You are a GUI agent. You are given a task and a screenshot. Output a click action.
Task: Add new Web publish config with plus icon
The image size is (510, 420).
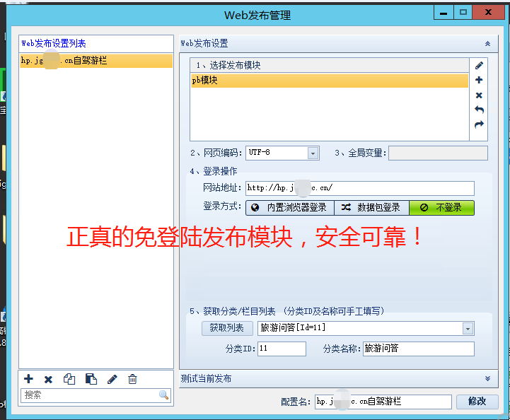[28, 379]
